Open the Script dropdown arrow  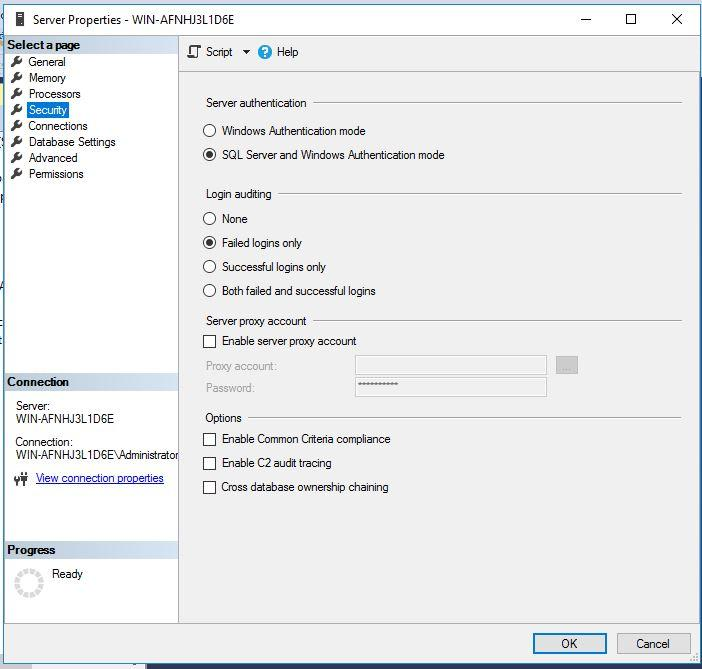pos(246,52)
